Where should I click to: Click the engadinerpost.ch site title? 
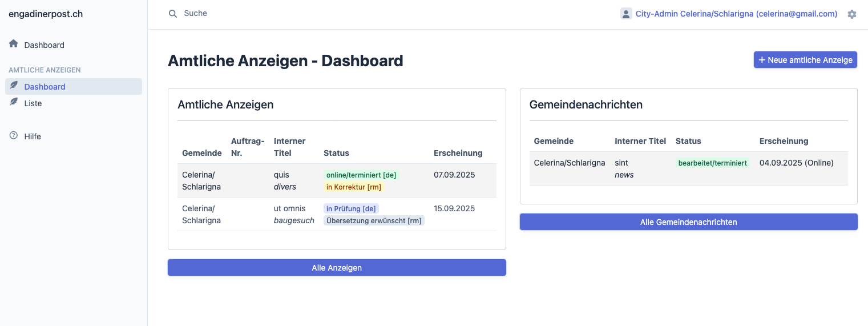pyautogui.click(x=46, y=14)
